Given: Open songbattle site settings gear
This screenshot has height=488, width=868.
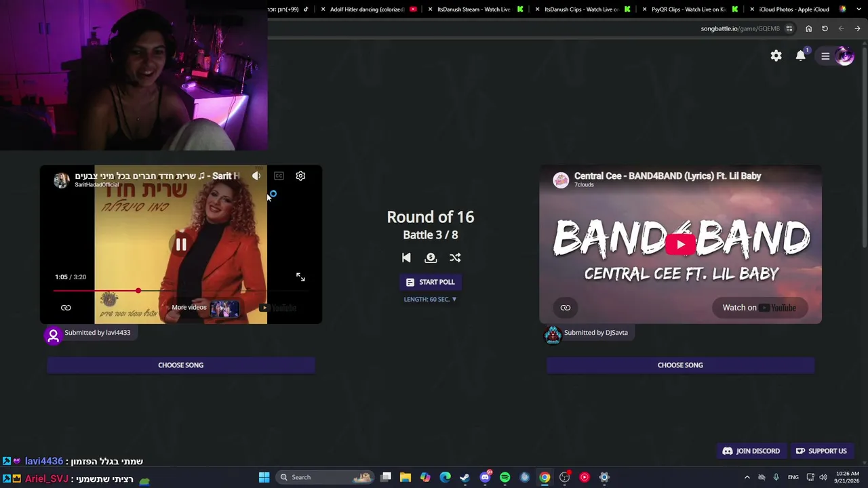Looking at the screenshot, I should click(x=776, y=56).
